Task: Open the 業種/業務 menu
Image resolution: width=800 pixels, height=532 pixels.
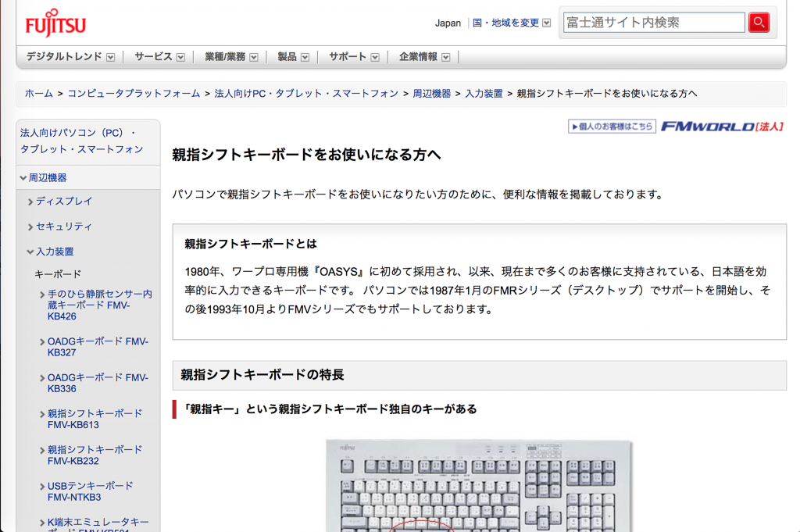Action: pos(231,56)
